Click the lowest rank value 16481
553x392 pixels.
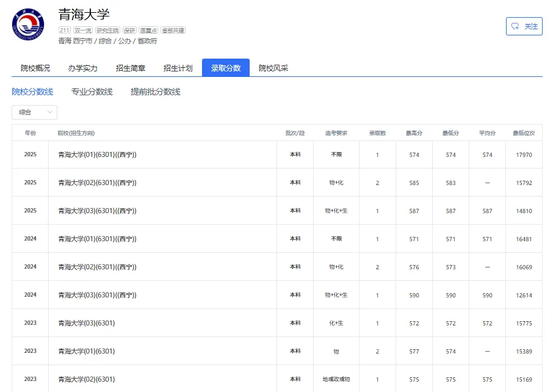click(x=524, y=239)
